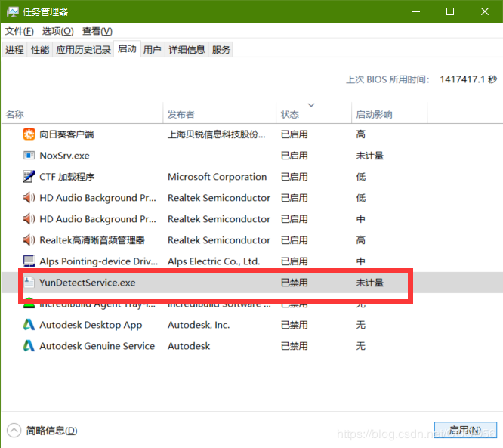Viewport: 503px width, 448px height.
Task: Click the Realtek高清晰音频管理器 speaker icon
Action: click(29, 240)
